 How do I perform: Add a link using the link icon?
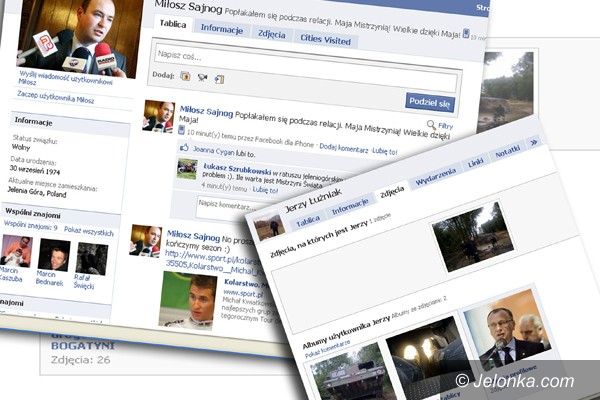[219, 80]
